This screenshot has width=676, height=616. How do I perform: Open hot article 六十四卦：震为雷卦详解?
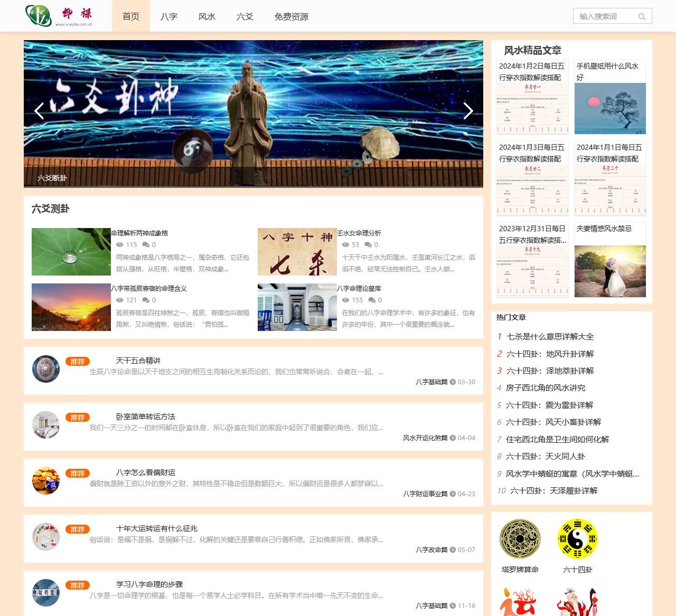pyautogui.click(x=550, y=405)
